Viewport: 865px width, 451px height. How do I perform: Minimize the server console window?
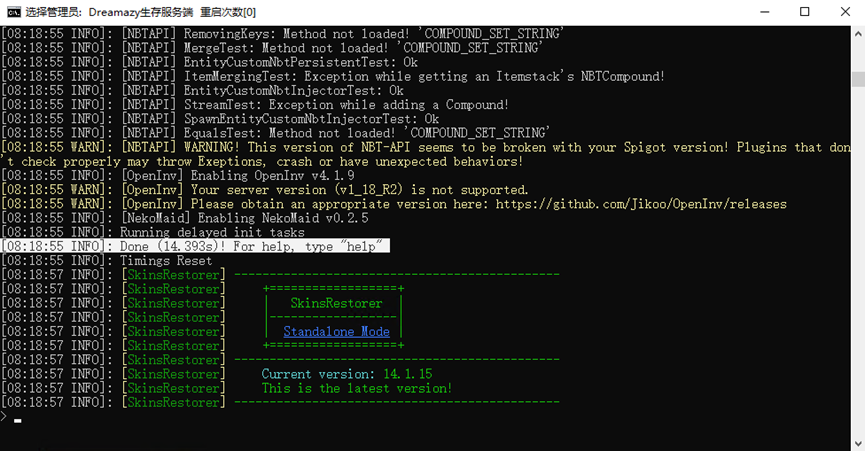point(757,12)
